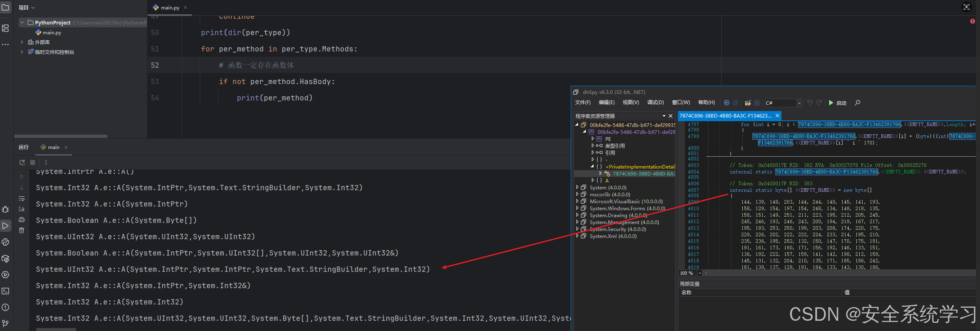The width and height of the screenshot is (980, 331).
Task: Open 编辑(E) menu in dnSpy
Action: tap(607, 102)
